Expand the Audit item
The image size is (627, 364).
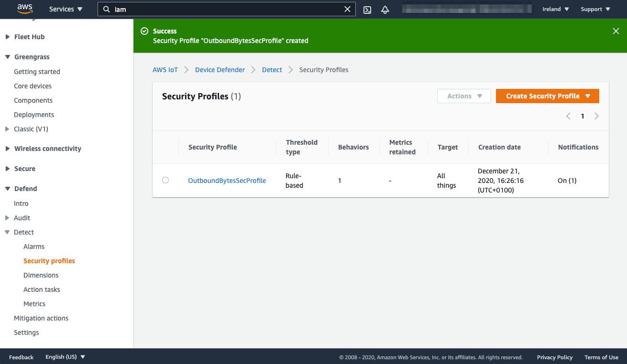[x=7, y=218]
